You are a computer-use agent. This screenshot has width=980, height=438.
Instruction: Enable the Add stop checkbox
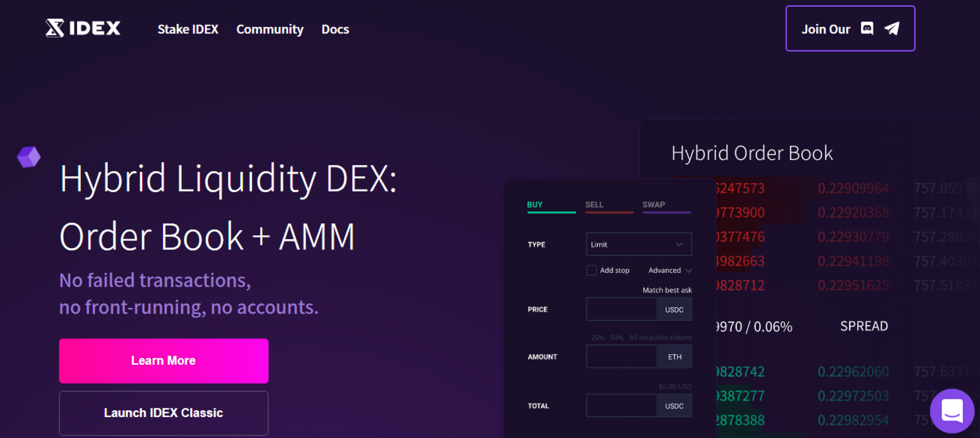[x=591, y=271]
